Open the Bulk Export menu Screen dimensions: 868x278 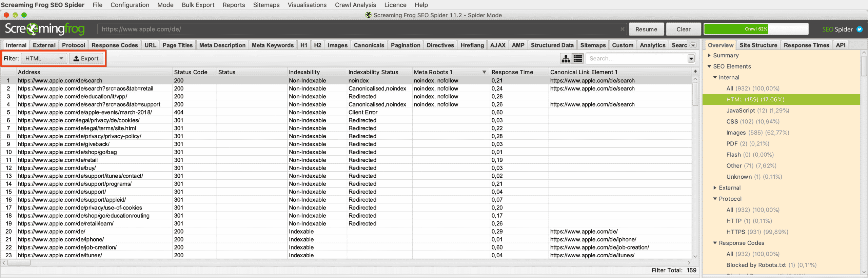198,5
